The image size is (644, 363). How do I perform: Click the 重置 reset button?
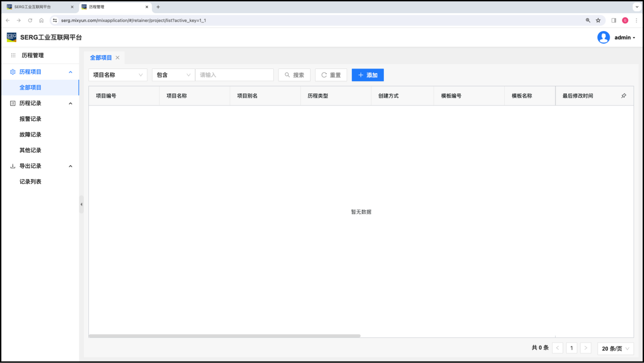click(x=331, y=75)
